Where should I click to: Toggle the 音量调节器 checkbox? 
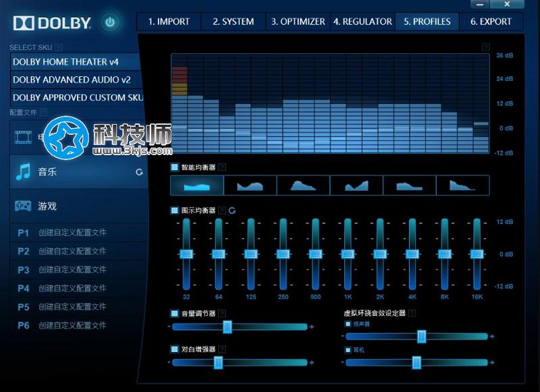click(175, 313)
